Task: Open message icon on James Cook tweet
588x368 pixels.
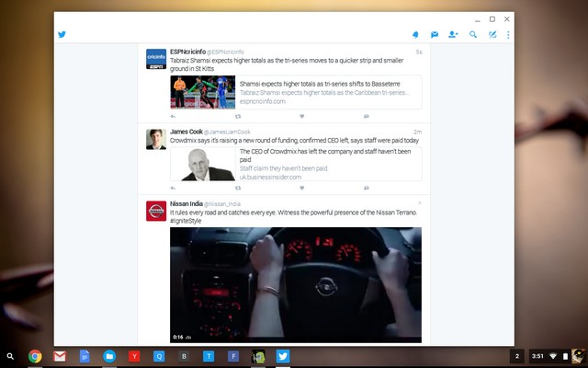Action: click(x=367, y=188)
